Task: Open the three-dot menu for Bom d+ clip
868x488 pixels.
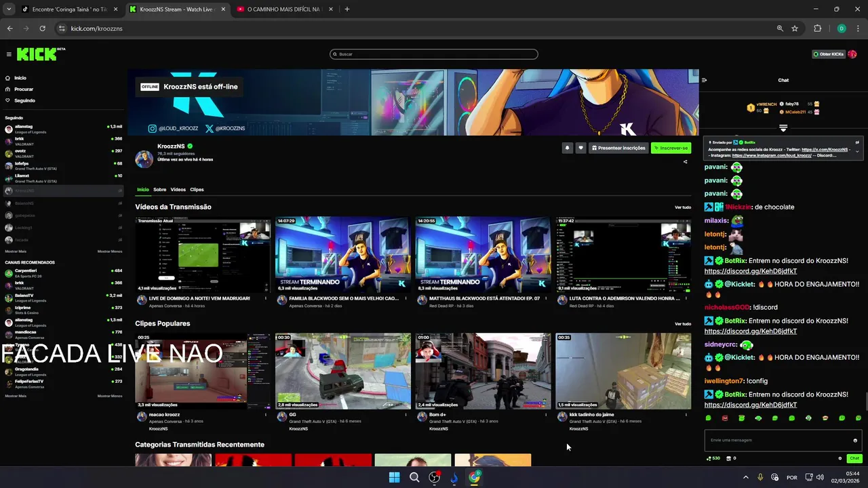Action: click(546, 415)
